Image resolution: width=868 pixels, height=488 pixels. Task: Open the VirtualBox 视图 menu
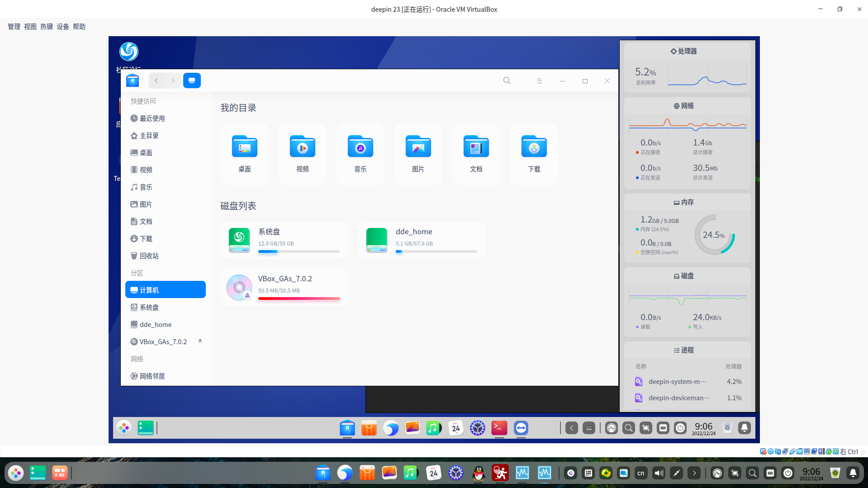(30, 27)
